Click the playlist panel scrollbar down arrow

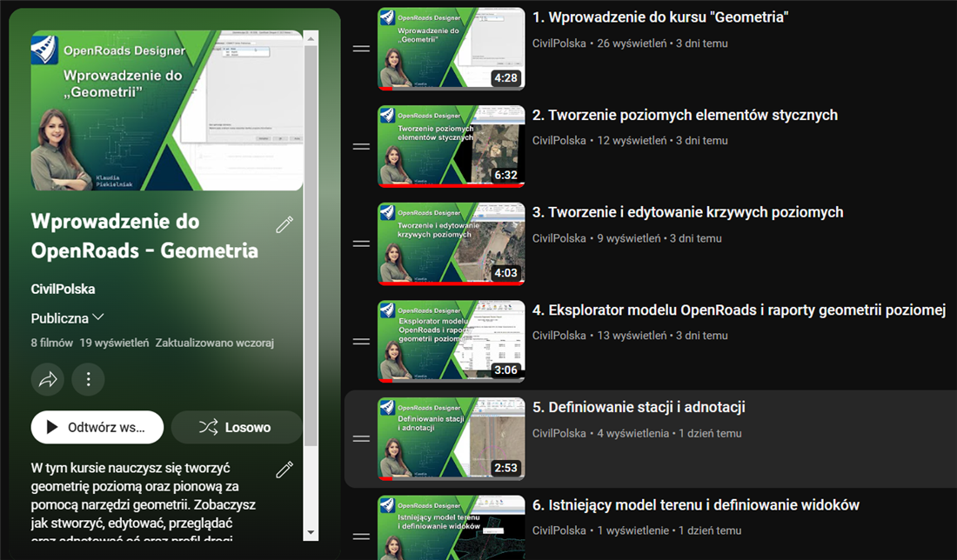[x=311, y=533]
